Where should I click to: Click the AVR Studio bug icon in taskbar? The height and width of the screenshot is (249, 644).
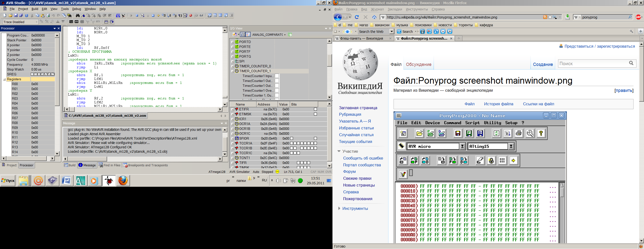(109, 180)
